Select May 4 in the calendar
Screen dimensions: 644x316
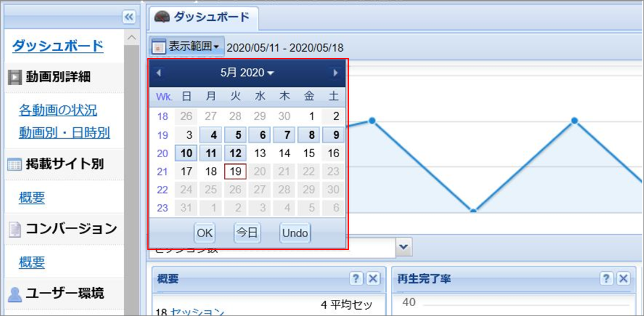click(211, 135)
